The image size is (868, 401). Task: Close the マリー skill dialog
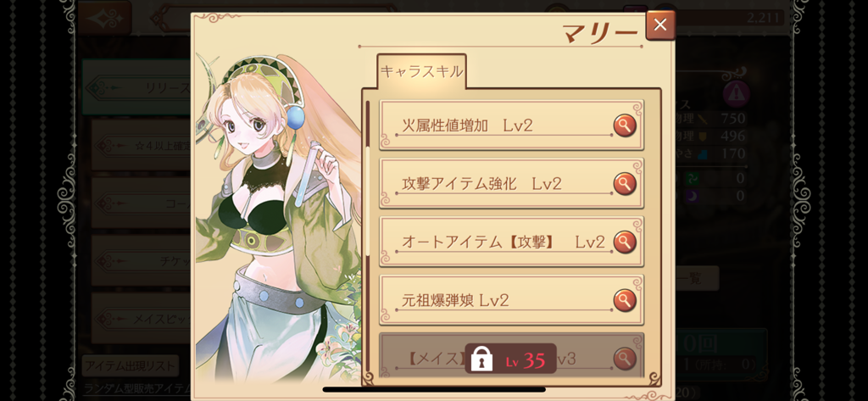coord(660,25)
